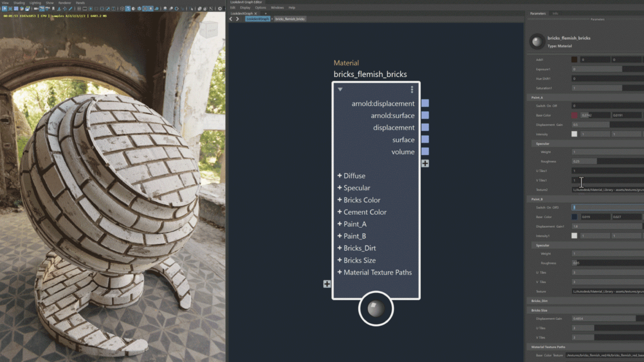Click the Switch On Off3 input field
The width and height of the screenshot is (644, 362).
pos(608,207)
